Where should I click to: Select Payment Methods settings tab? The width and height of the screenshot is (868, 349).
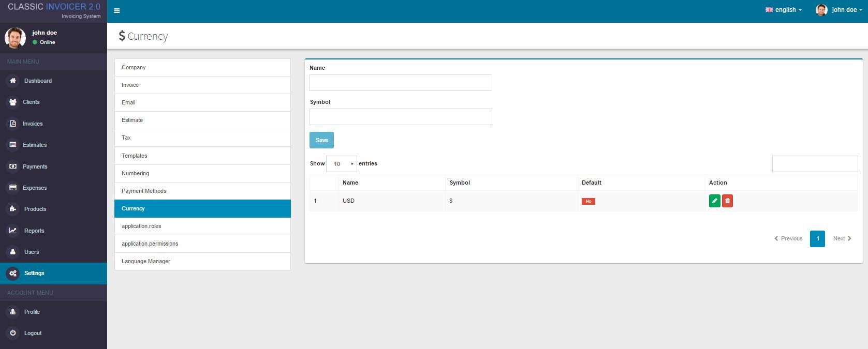pyautogui.click(x=202, y=191)
